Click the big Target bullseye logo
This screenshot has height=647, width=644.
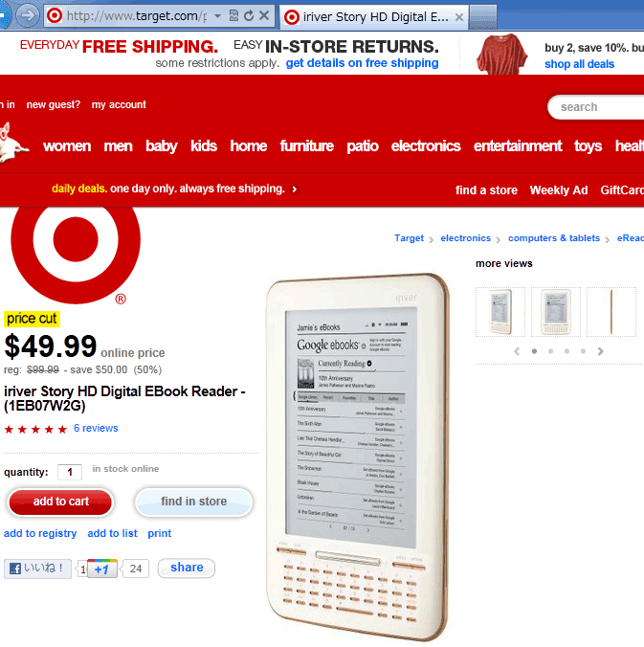point(76,250)
